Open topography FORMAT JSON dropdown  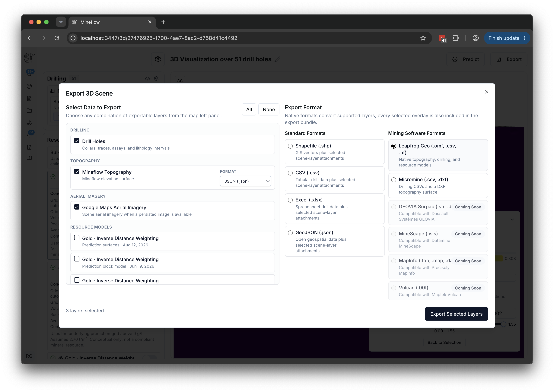(x=245, y=181)
